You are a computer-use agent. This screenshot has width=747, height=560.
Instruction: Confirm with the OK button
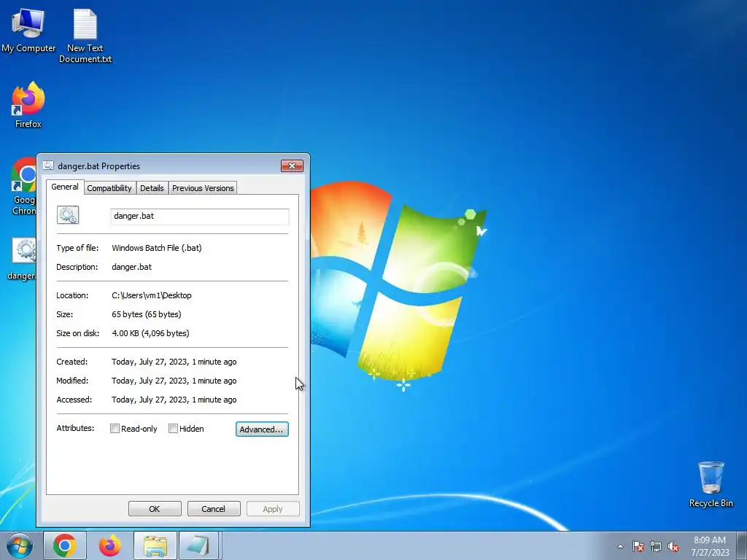155,508
